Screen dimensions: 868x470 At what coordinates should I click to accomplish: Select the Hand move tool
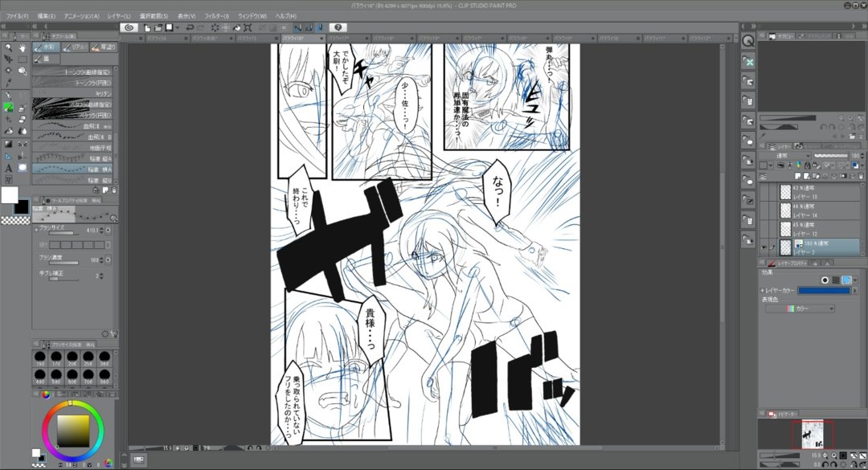point(23,47)
